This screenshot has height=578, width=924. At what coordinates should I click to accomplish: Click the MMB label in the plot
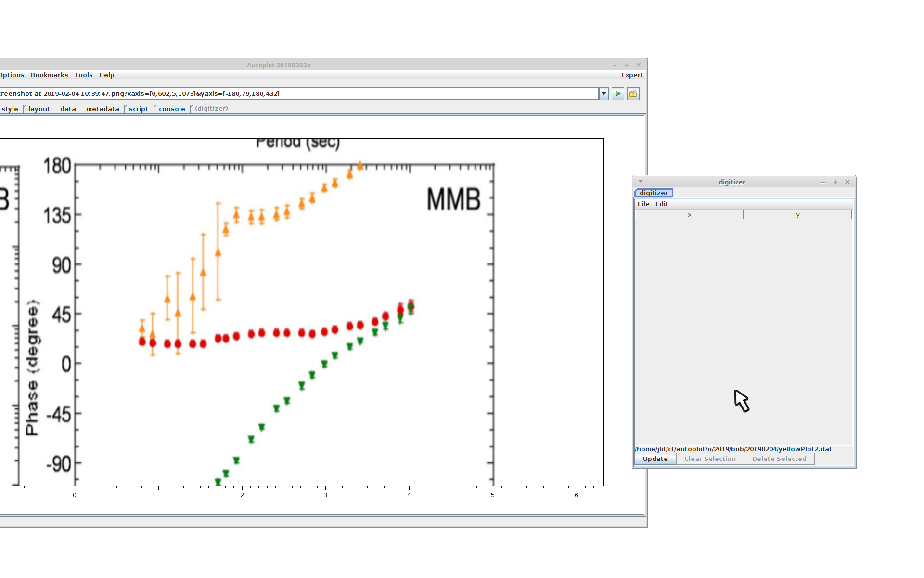point(453,199)
